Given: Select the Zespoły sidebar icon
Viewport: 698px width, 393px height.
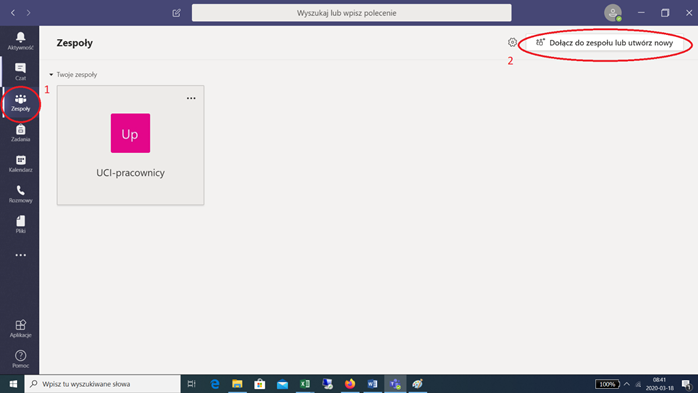Looking at the screenshot, I should 20,102.
